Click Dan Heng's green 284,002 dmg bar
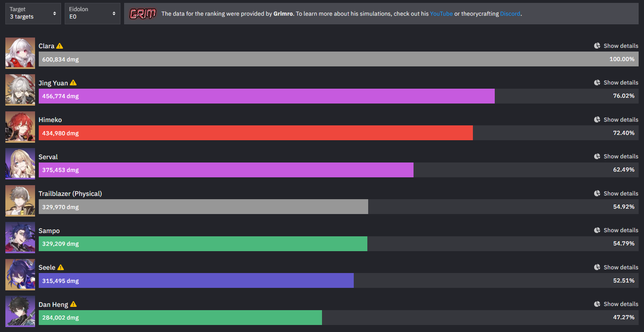 coord(180,318)
